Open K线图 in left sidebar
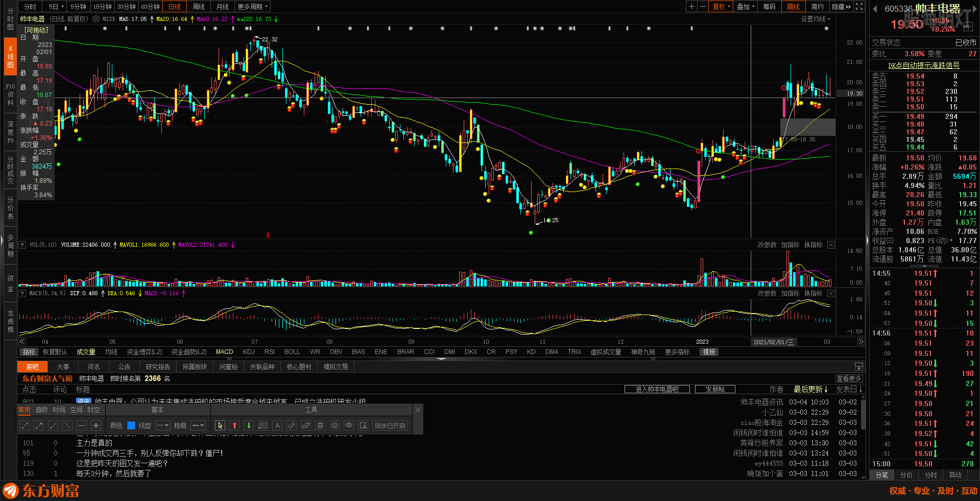This screenshot has width=980, height=501. coord(10,57)
